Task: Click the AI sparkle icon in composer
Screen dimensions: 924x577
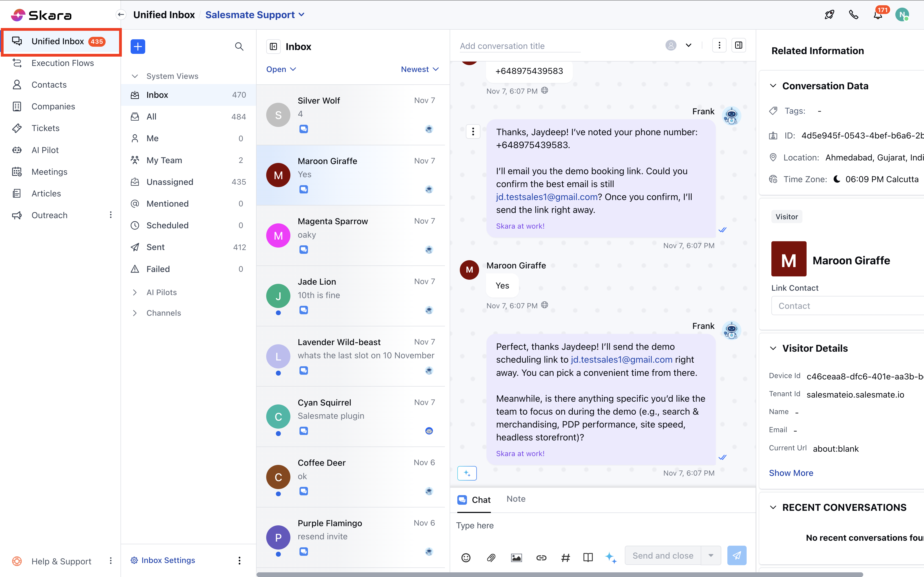Action: 610,557
